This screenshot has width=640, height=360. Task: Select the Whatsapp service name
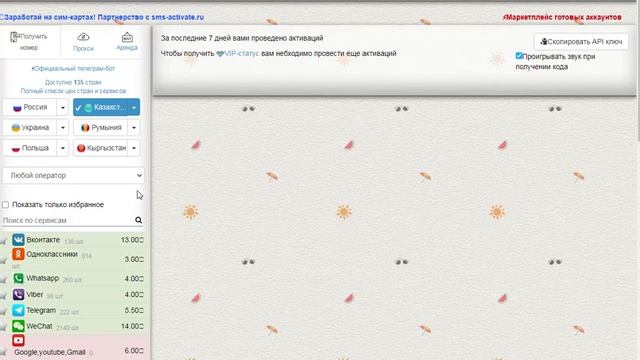pos(42,278)
